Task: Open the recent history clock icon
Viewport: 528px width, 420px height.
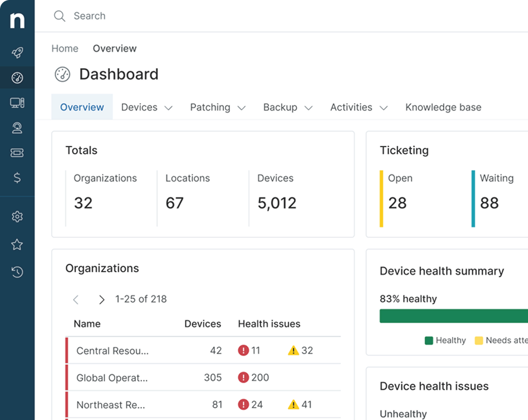Action: 17,272
